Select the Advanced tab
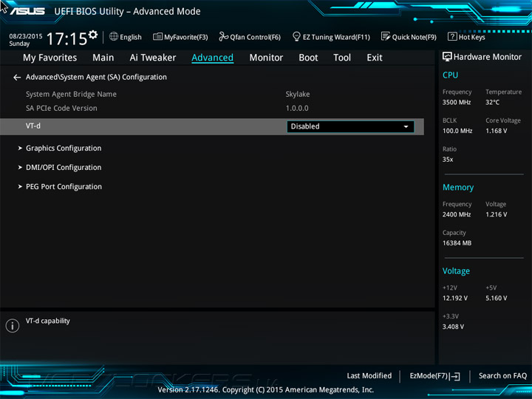This screenshot has height=399, width=532. tap(212, 58)
